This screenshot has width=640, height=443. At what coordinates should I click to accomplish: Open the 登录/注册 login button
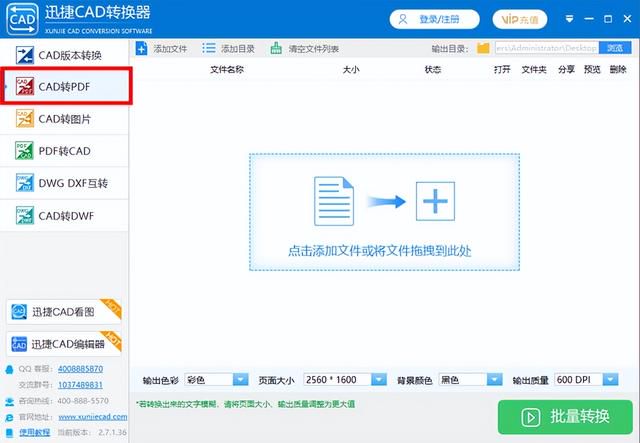pos(434,19)
